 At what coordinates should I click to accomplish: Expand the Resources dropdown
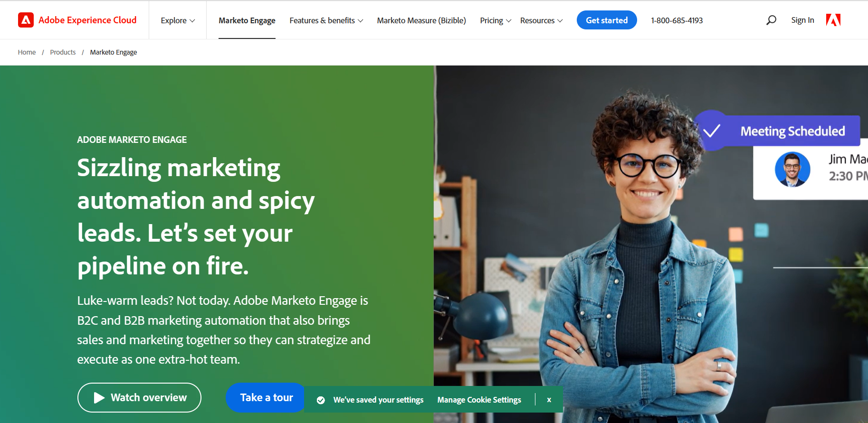pyautogui.click(x=541, y=20)
